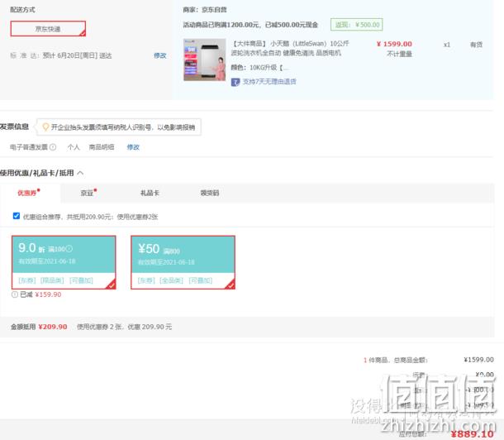Collapse the 使用优惠/礼品卡/抵用 section
Viewport: 504px width, 440px height.
(x=80, y=173)
